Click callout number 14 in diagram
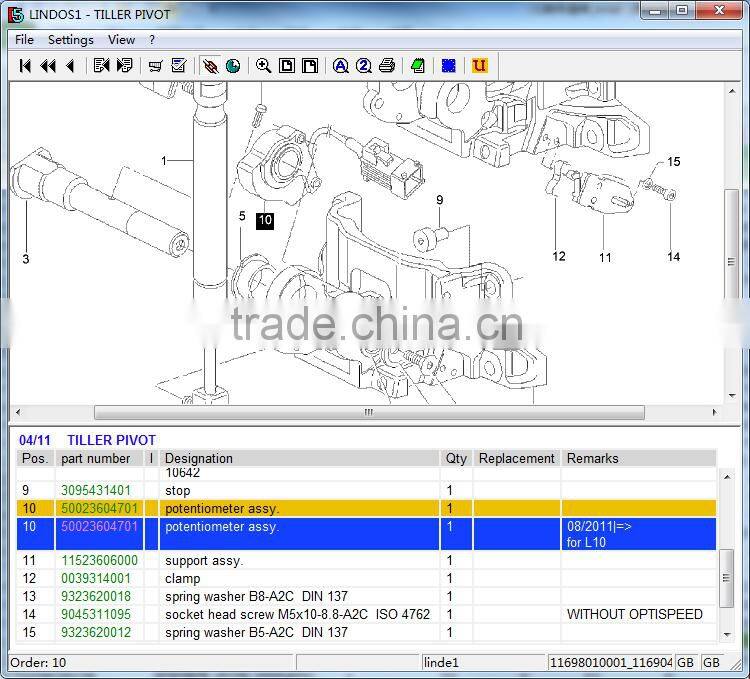This screenshot has width=750, height=679. click(x=673, y=257)
